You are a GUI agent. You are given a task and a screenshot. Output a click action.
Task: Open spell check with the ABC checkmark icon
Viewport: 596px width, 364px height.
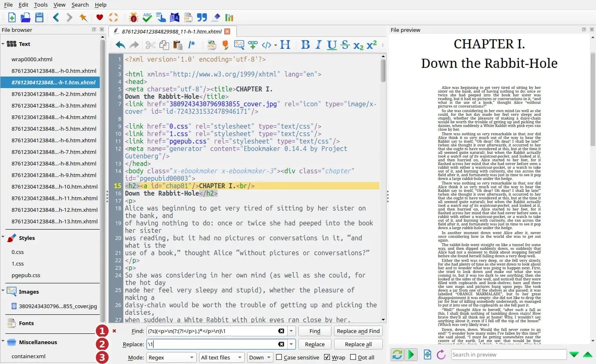click(x=147, y=17)
